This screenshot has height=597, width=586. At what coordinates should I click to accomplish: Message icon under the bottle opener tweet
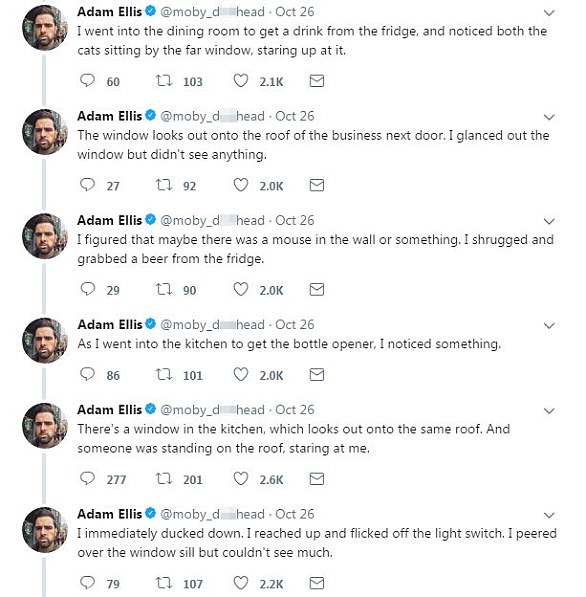317,375
